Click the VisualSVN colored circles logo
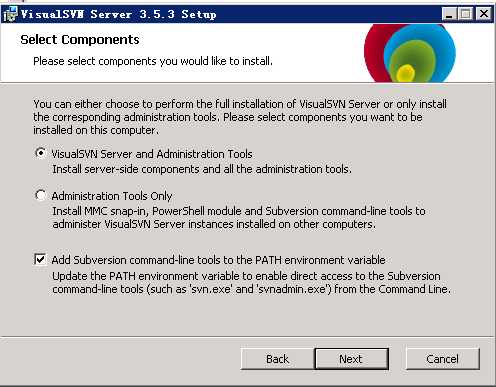The width and height of the screenshot is (496, 387). (410, 53)
